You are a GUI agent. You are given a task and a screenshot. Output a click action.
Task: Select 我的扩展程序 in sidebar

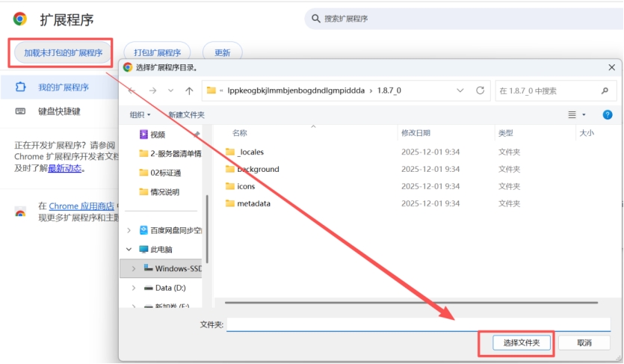[63, 87]
